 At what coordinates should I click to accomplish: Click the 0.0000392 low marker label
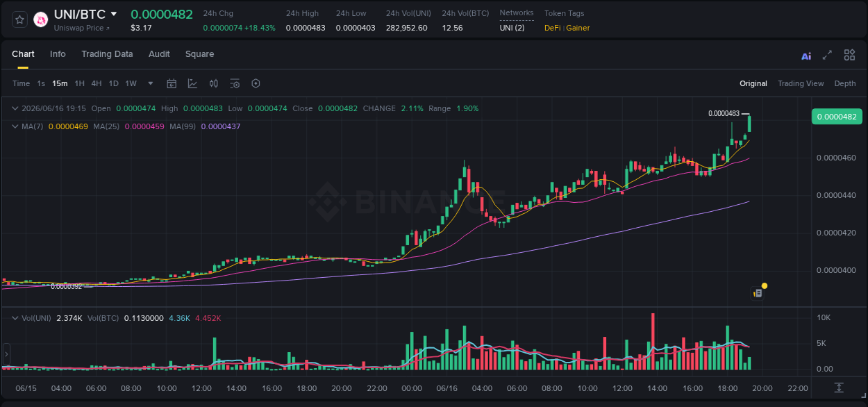[66, 286]
